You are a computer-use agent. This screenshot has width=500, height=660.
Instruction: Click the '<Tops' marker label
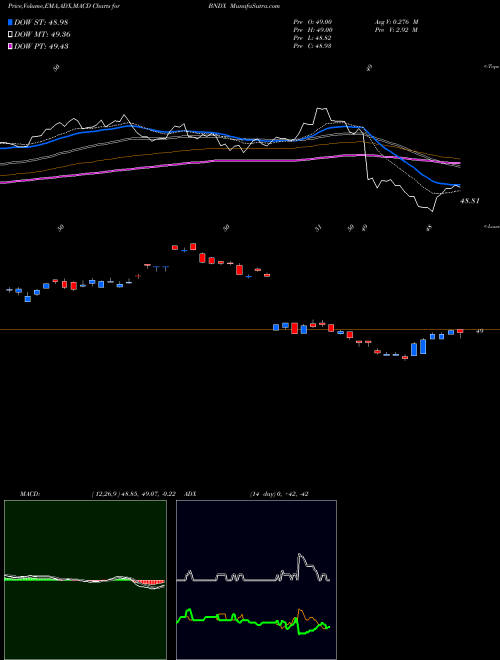coord(492,67)
